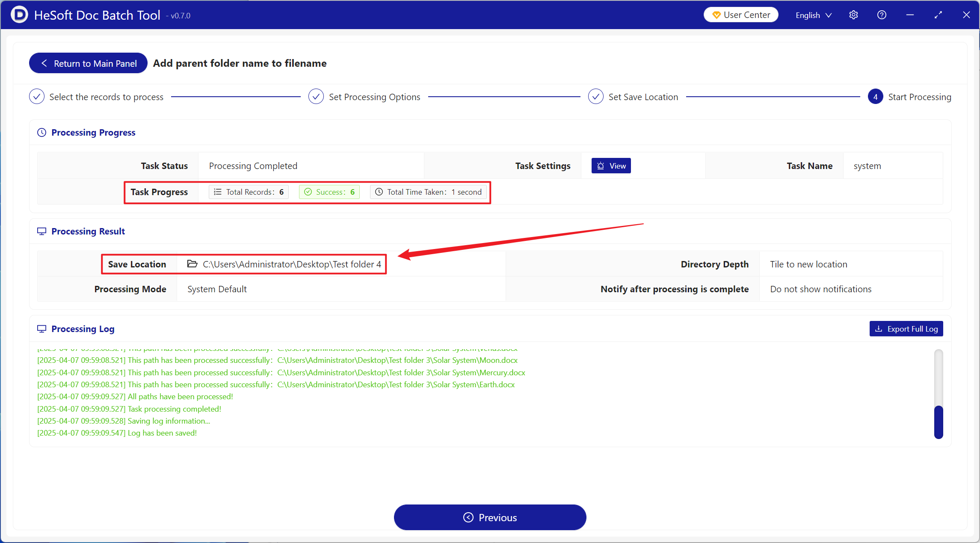Export the full processing log

906,329
